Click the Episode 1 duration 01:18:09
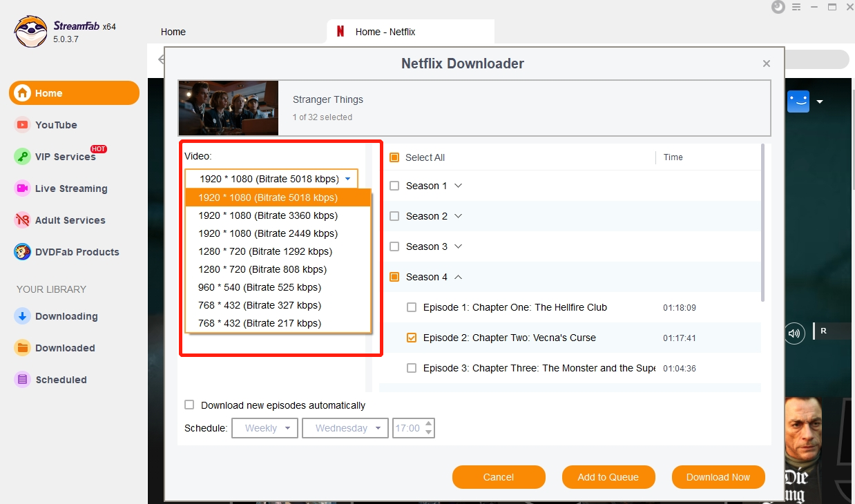The width and height of the screenshot is (855, 504). pos(680,308)
